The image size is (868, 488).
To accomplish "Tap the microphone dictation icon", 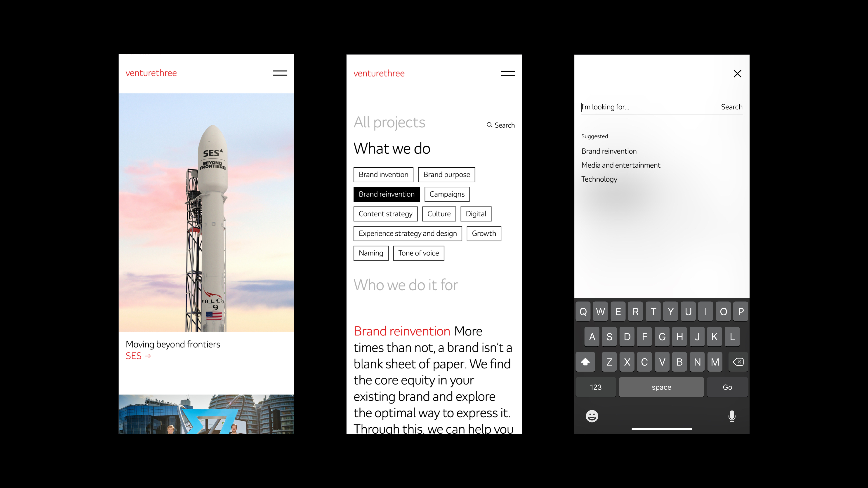I will tap(731, 416).
